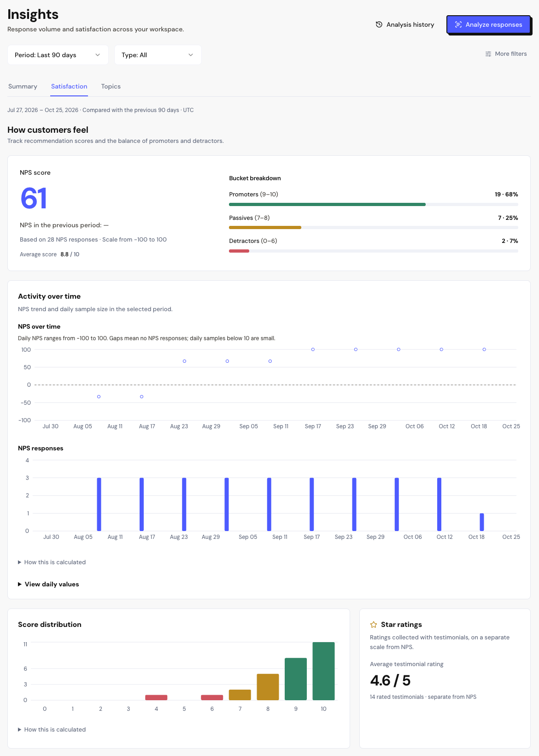Click "19 · 68%" promoters value
The height and width of the screenshot is (756, 539).
pos(506,195)
